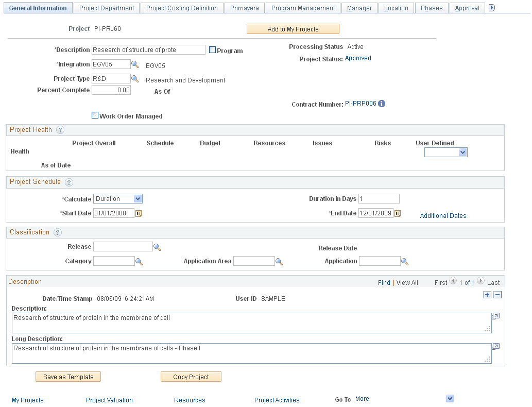Open the Integration lookup magnifier
The width and height of the screenshot is (532, 407).
[x=135, y=64]
